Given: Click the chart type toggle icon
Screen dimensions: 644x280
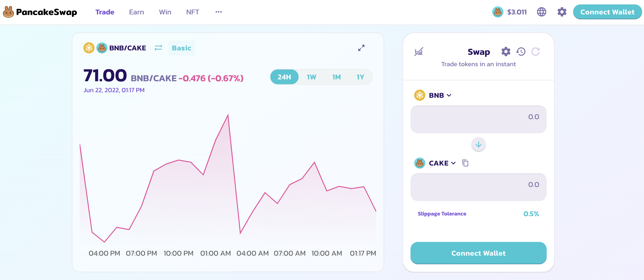Looking at the screenshot, I should coord(419,51).
